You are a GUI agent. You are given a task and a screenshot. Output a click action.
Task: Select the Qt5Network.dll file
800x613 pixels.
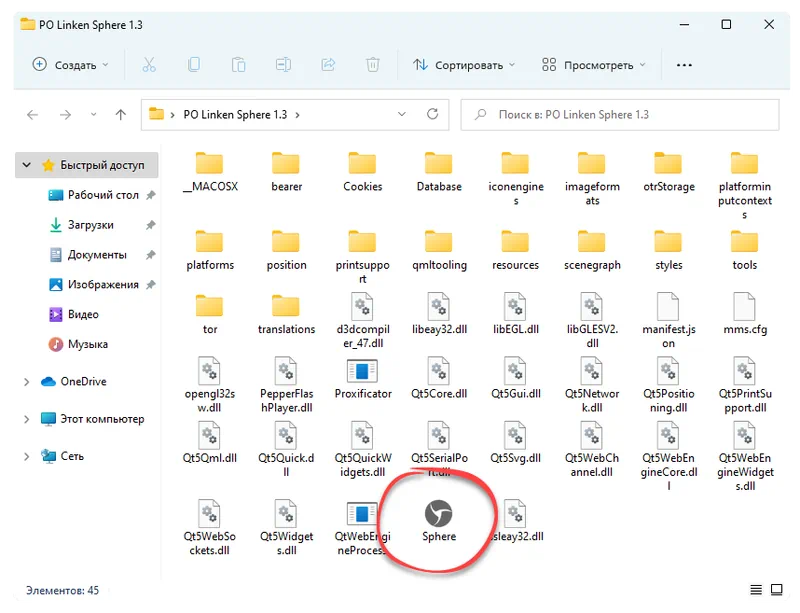point(592,385)
